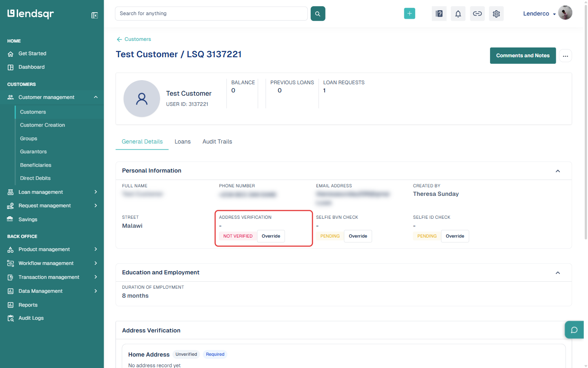This screenshot has width=588, height=368.
Task: Click the Savings wallet icon
Action: point(10,219)
